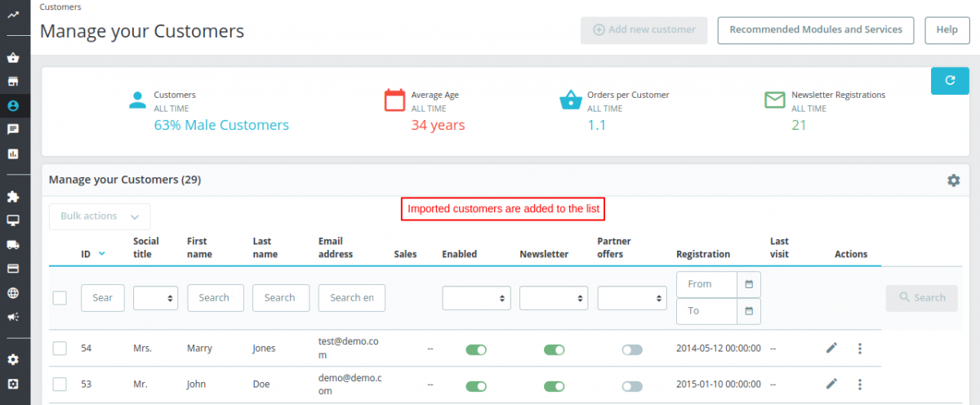This screenshot has height=405, width=980.
Task: Open the Orders basket icon in sidebar
Action: 13,58
